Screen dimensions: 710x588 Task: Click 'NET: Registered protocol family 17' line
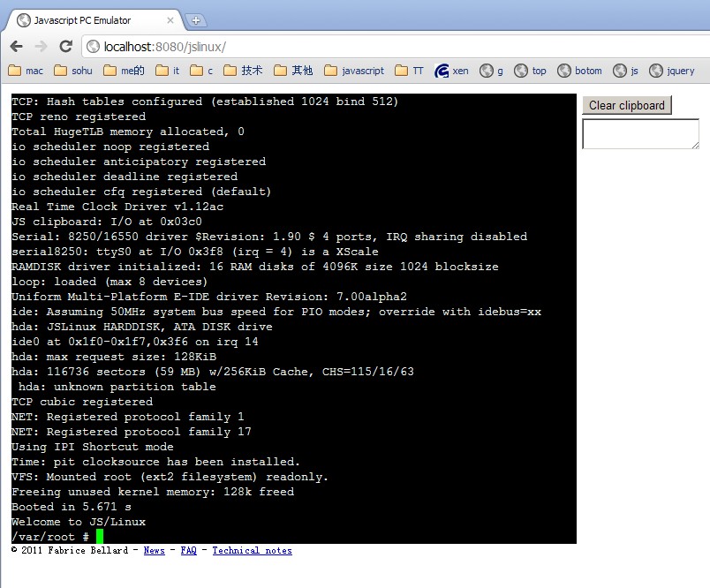tap(132, 432)
